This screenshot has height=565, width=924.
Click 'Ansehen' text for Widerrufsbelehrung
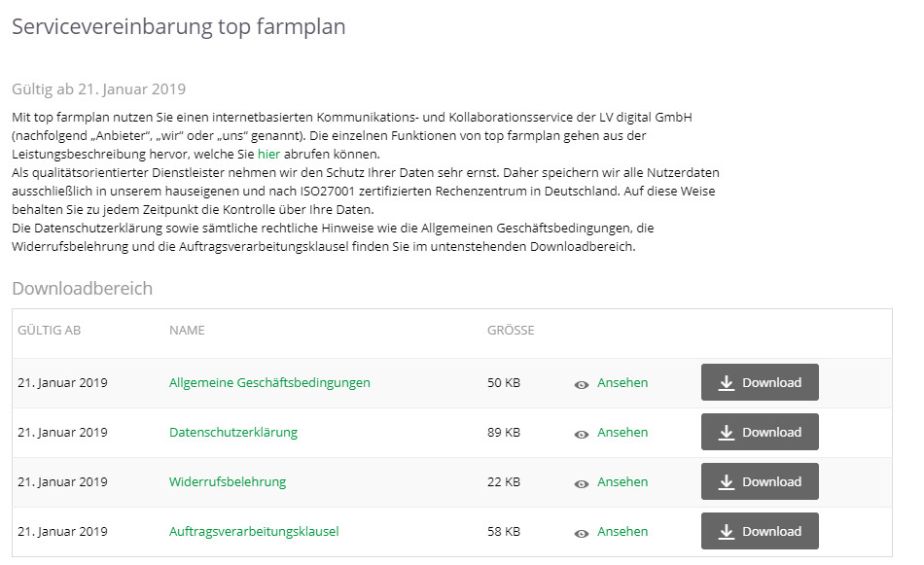[x=622, y=481]
